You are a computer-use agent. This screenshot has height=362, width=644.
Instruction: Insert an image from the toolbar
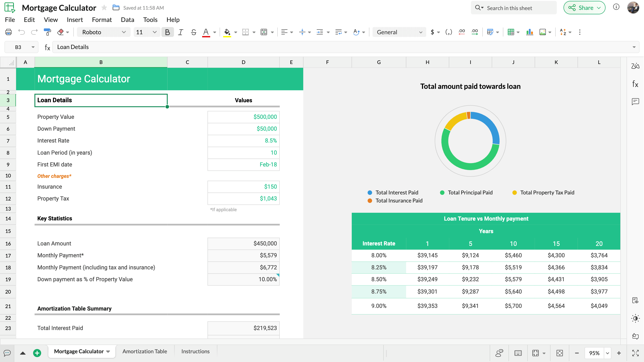point(543,32)
